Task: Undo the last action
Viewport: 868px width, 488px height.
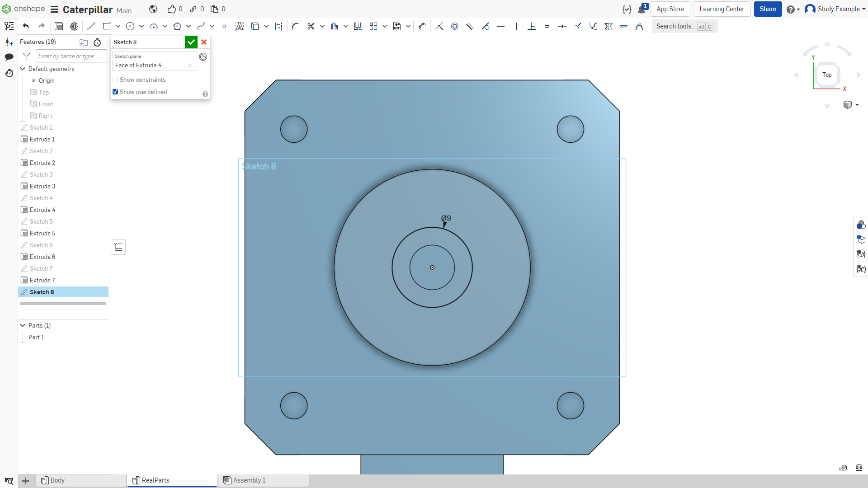Action: tap(26, 26)
